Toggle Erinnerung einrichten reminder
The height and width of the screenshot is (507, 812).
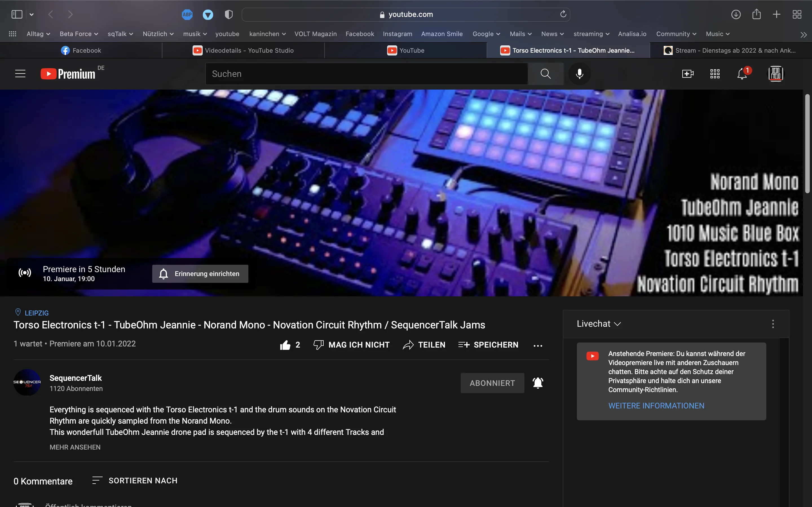coord(200,273)
